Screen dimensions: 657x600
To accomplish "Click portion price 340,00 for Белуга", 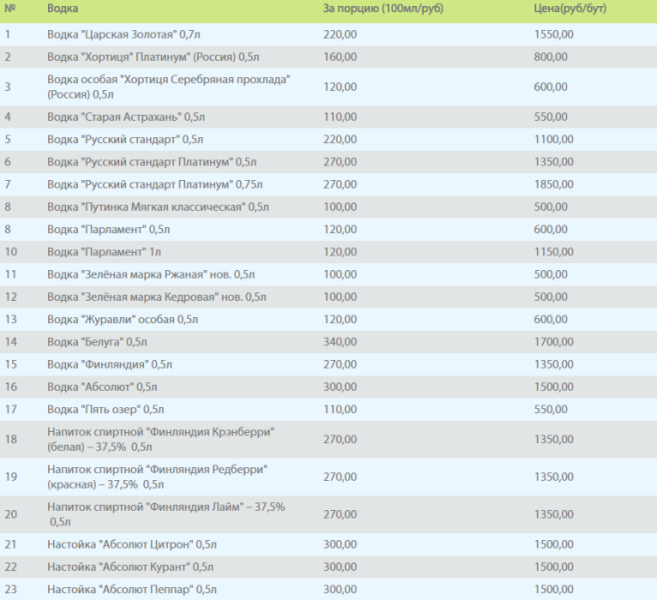I will click(340, 342).
